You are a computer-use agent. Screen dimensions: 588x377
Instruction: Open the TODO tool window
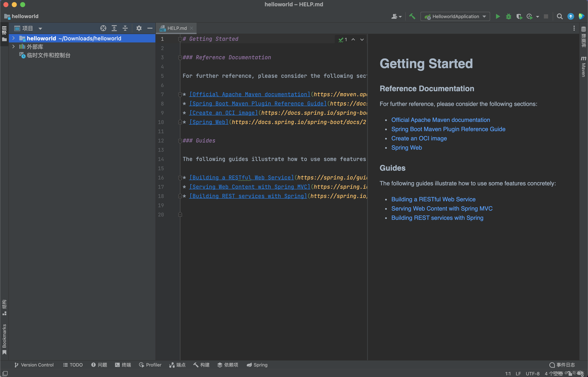(x=73, y=365)
